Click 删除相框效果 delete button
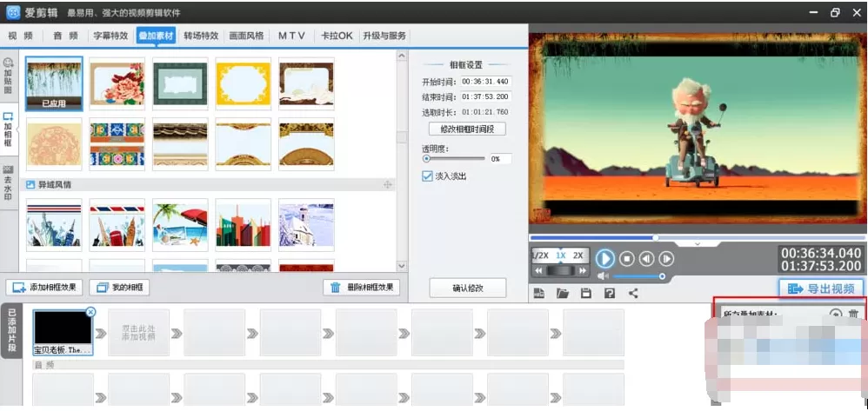This screenshot has height=411, width=868. click(x=362, y=288)
